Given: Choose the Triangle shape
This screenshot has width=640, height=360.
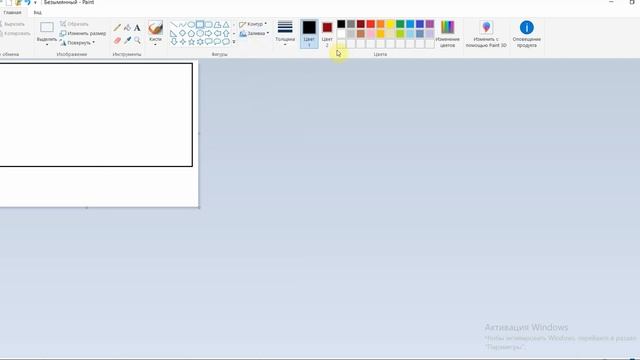Looking at the screenshot, I should (x=226, y=24).
